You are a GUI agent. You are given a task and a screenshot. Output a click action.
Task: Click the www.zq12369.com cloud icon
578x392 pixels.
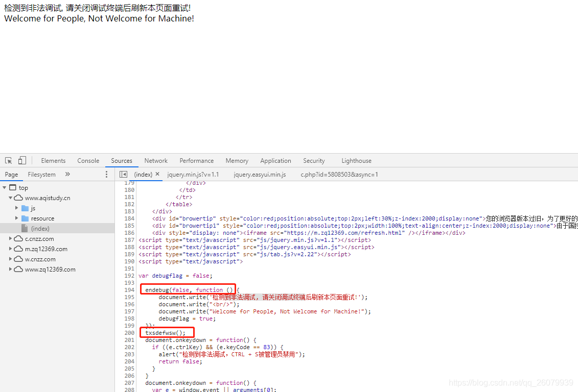click(x=18, y=269)
